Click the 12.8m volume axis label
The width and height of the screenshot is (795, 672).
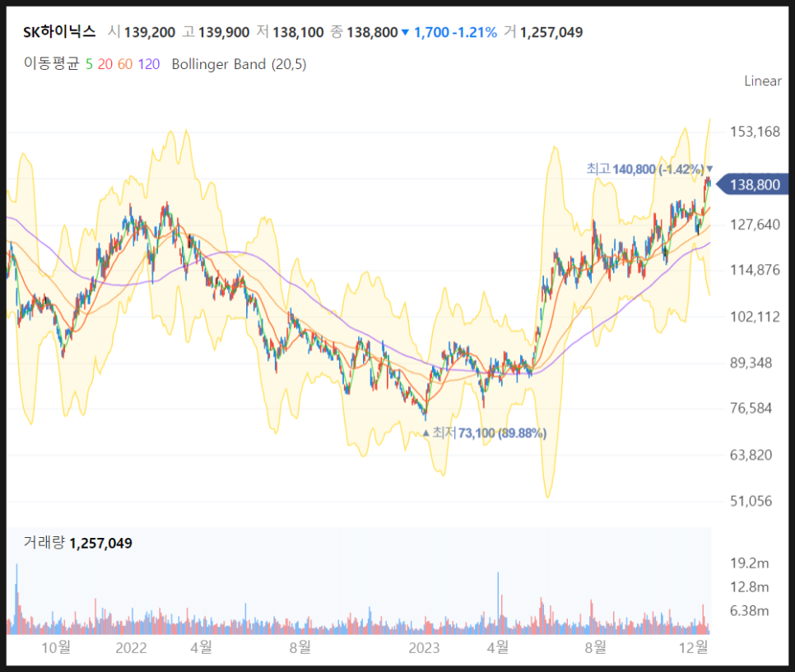750,586
